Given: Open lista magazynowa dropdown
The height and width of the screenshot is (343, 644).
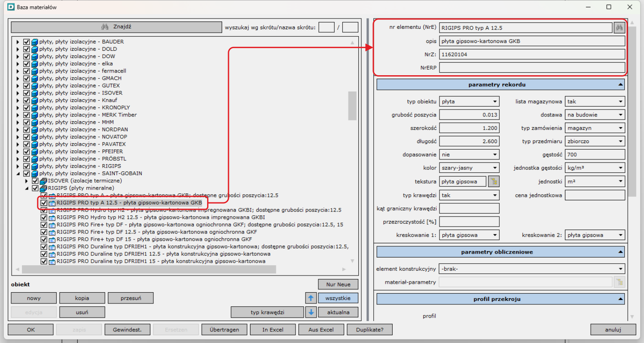Looking at the screenshot, I should coord(595,102).
